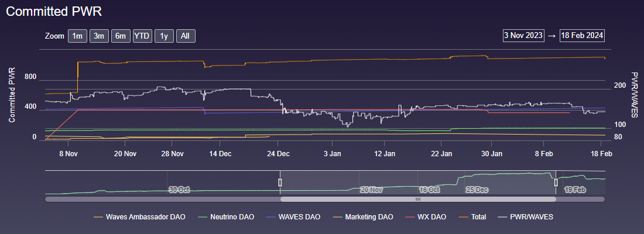This screenshot has height=234, width=644.
Task: Toggle WAVES DAO series visibility
Action: coord(293,216)
